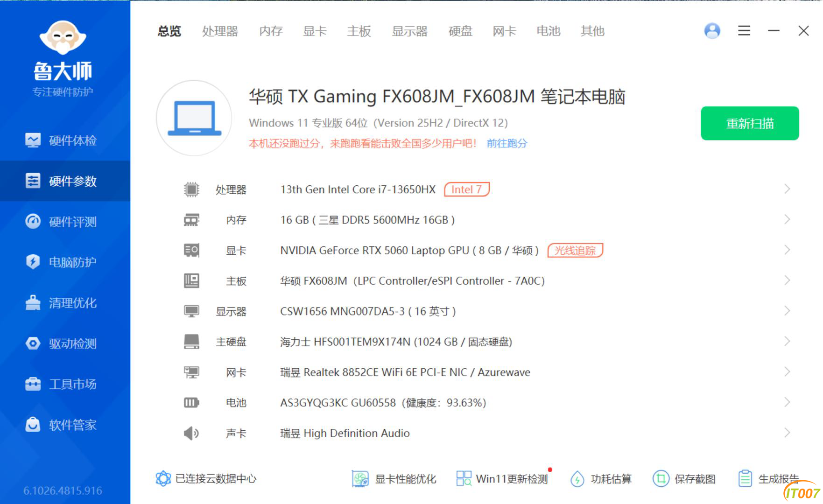Click 生成报告 to generate report
The image size is (823, 504).
[768, 479]
